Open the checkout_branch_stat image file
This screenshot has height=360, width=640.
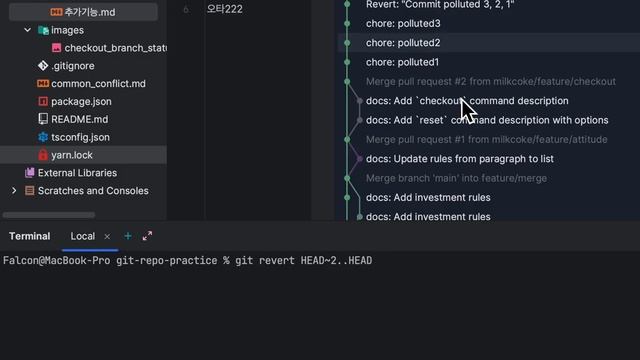[116, 48]
